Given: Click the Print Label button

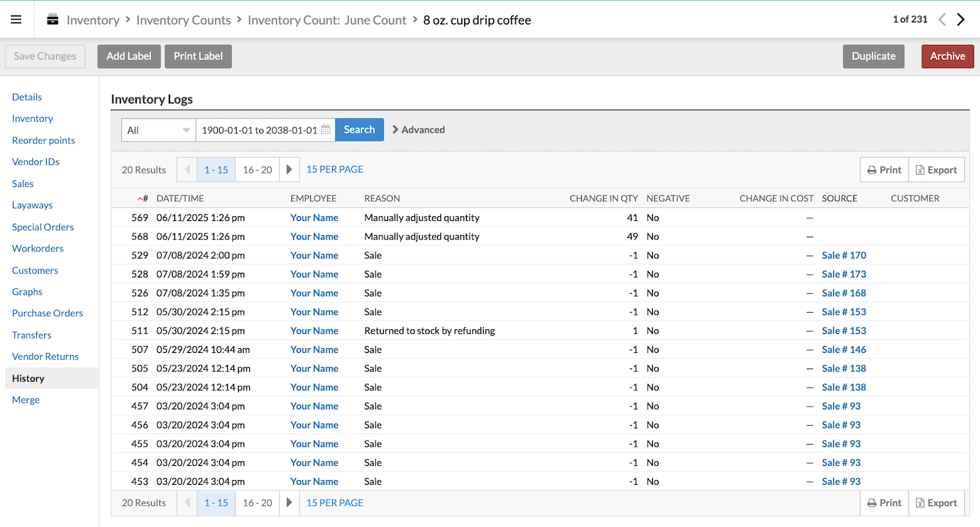Looking at the screenshot, I should point(198,56).
